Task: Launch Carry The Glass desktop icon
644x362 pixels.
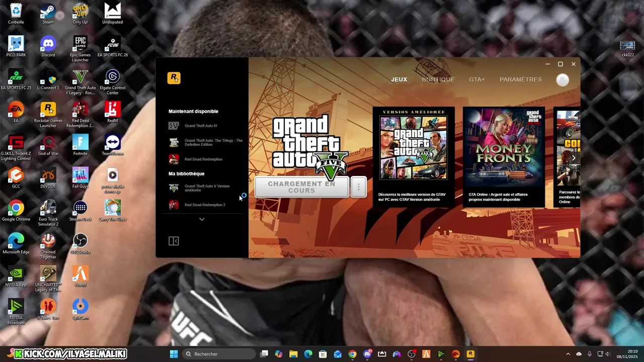Action: 113,211
